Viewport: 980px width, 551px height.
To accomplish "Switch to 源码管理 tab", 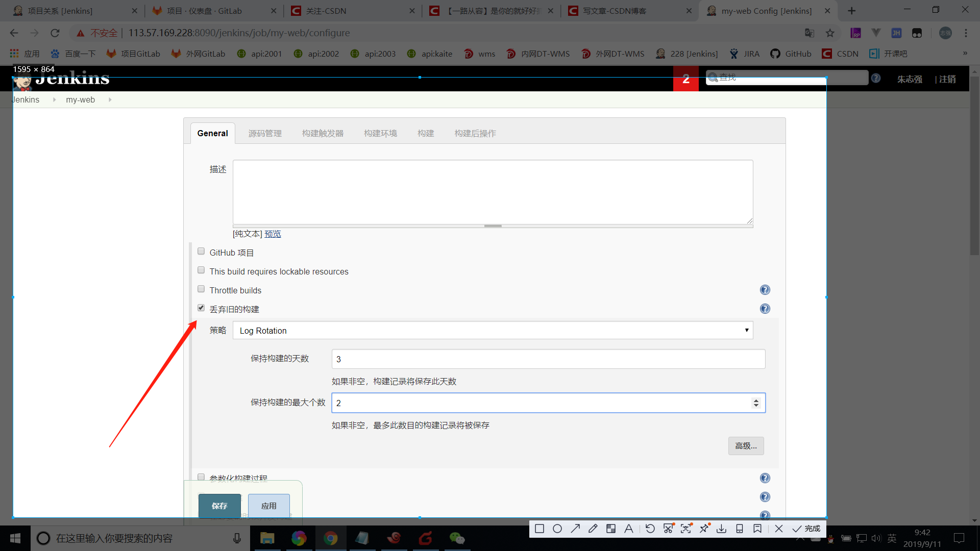I will pyautogui.click(x=265, y=133).
